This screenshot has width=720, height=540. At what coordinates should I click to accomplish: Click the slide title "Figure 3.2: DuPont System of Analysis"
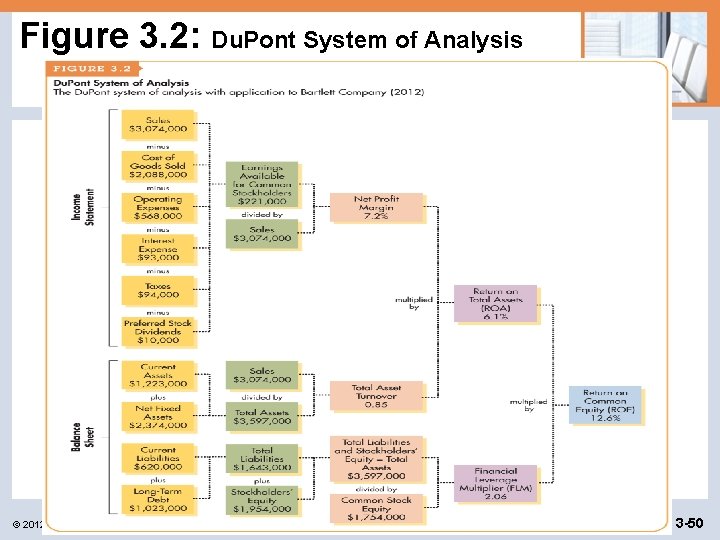271,36
